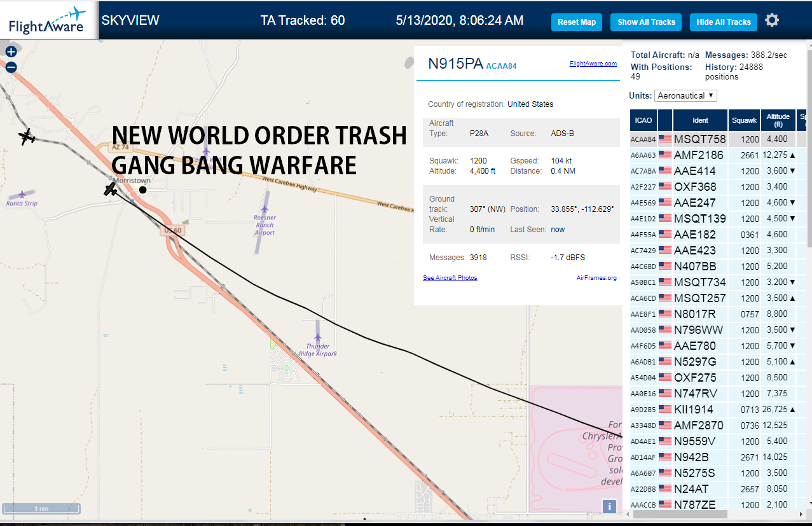Click the US flag in MSQT758 row
Viewport: 812px width, 526px height.
pyautogui.click(x=665, y=139)
